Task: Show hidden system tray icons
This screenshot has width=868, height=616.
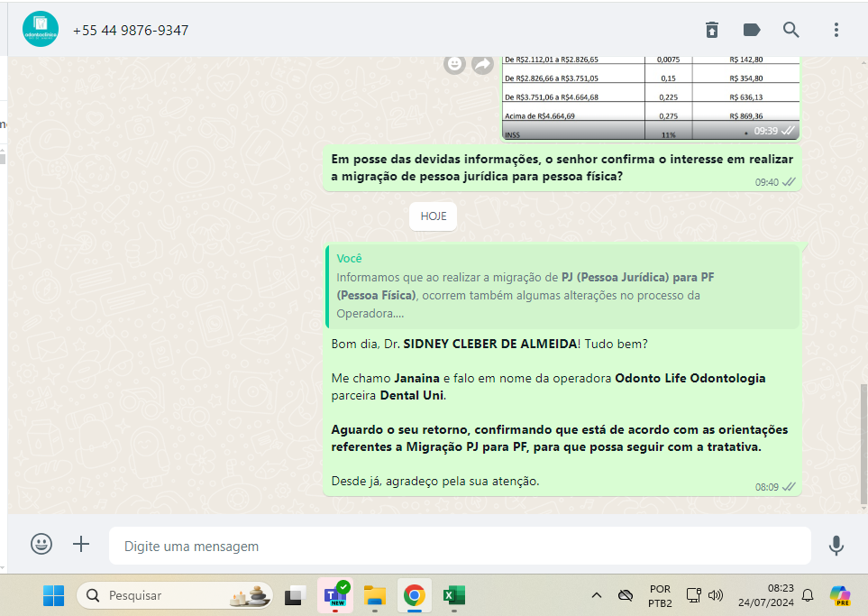Action: tap(596, 595)
